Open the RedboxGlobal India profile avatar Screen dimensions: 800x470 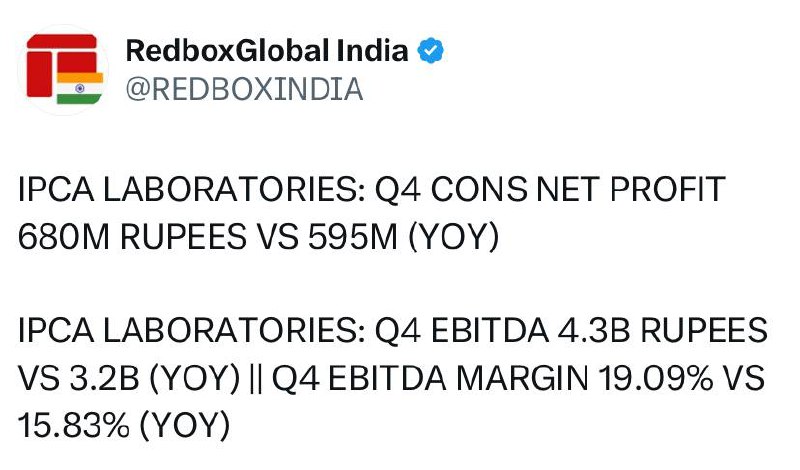63,69
